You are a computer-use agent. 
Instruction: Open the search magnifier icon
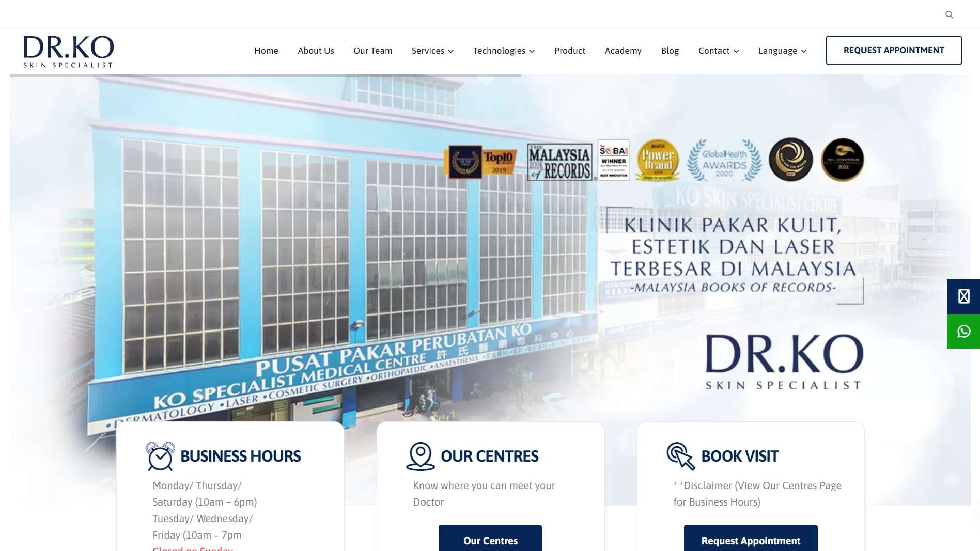949,14
